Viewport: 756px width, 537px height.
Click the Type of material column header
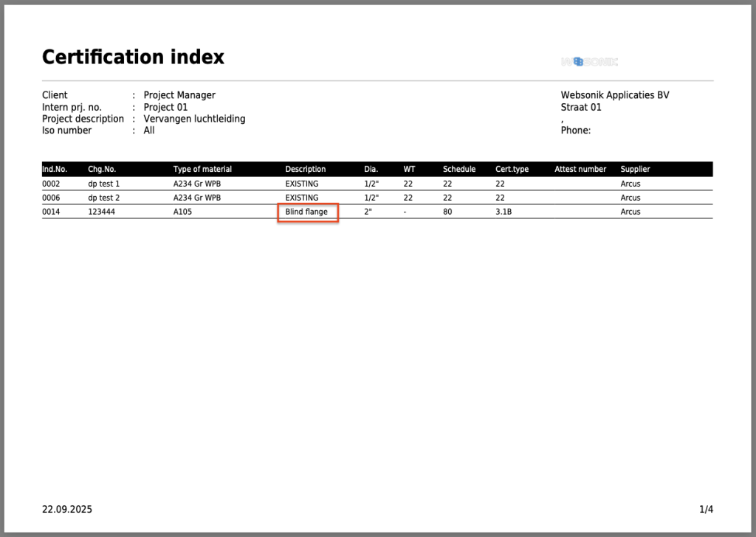pos(202,170)
